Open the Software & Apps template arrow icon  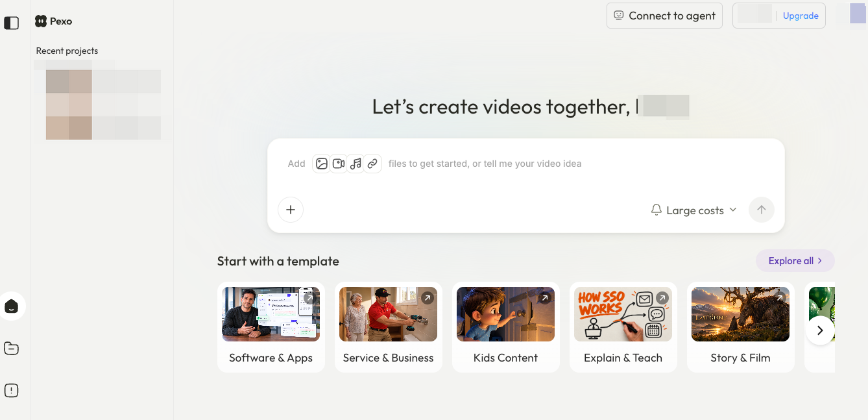(x=309, y=298)
